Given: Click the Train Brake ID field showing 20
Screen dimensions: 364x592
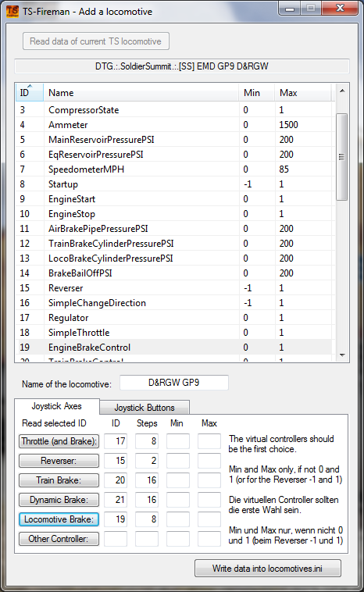Looking at the screenshot, I should 116,480.
